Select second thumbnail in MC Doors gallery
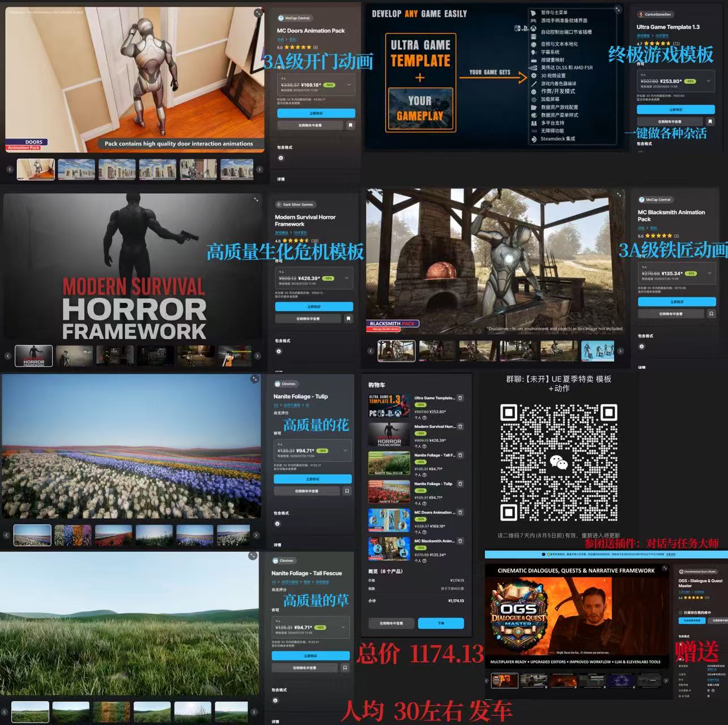This screenshot has width=728, height=725. pos(76,169)
